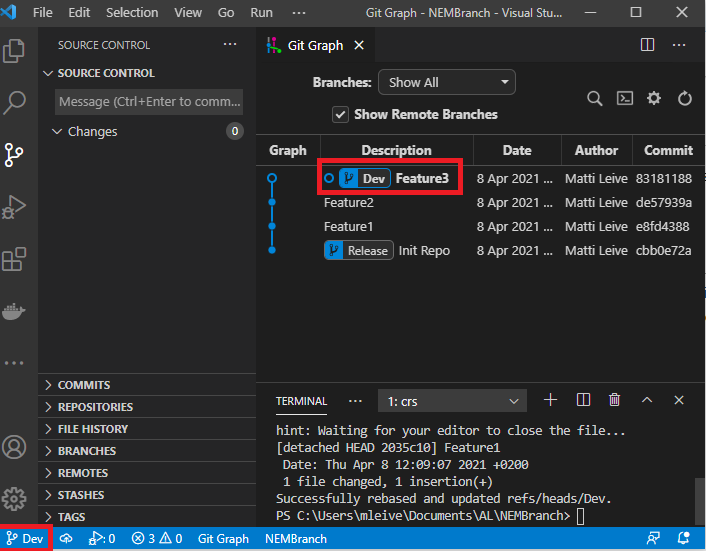
Task: Show hidden menu items ellipsis in menu bar
Action: pos(298,13)
